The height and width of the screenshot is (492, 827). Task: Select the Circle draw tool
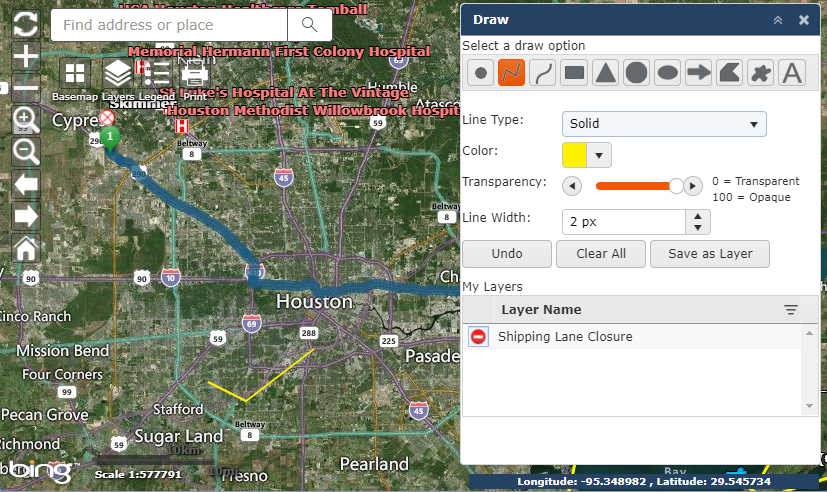636,73
